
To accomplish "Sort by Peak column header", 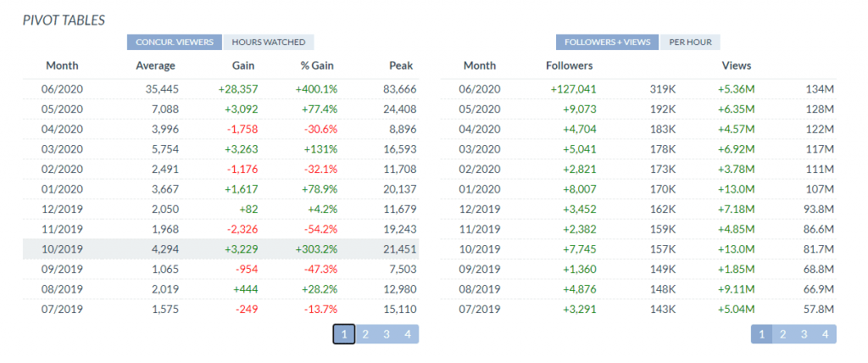I will click(x=401, y=66).
